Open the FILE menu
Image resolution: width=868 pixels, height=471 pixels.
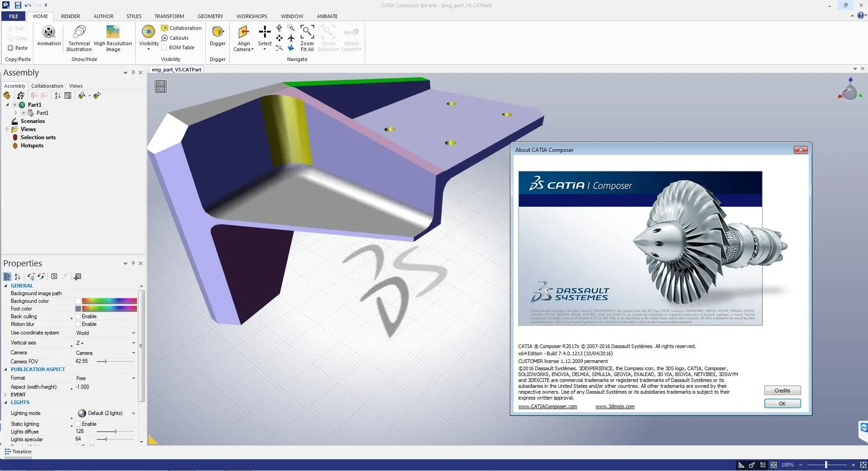click(x=14, y=16)
